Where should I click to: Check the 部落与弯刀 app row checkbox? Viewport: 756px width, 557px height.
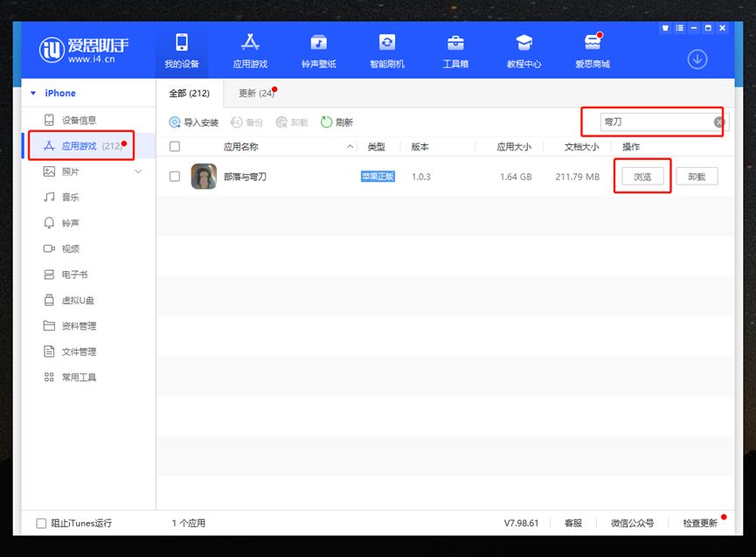click(175, 177)
